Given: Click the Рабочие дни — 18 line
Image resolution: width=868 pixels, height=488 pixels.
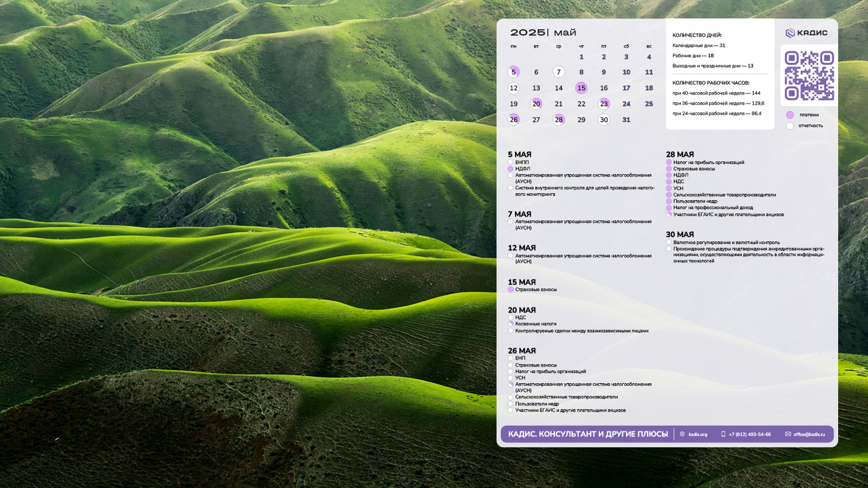Looking at the screenshot, I should click(x=693, y=55).
